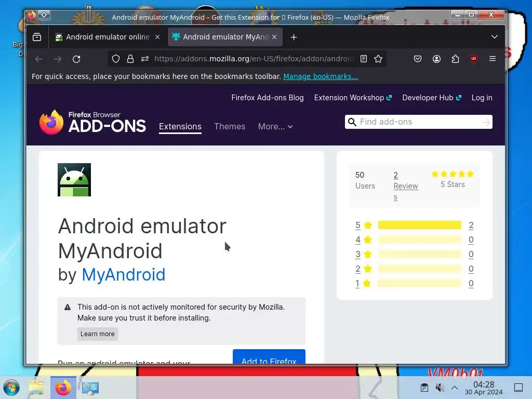The height and width of the screenshot is (399, 532).
Task: Click the address bar URL
Action: pyautogui.click(x=254, y=59)
